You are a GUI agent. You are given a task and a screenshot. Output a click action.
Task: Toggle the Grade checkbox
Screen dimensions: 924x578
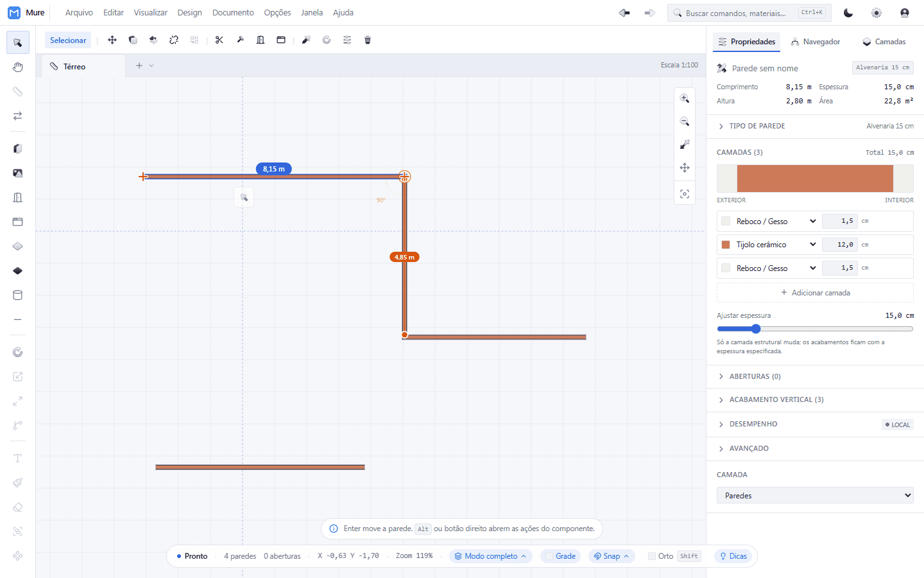549,556
